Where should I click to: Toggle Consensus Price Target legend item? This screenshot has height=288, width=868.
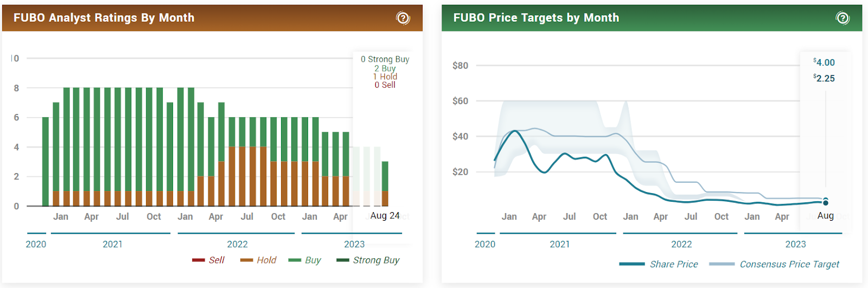tap(774, 264)
